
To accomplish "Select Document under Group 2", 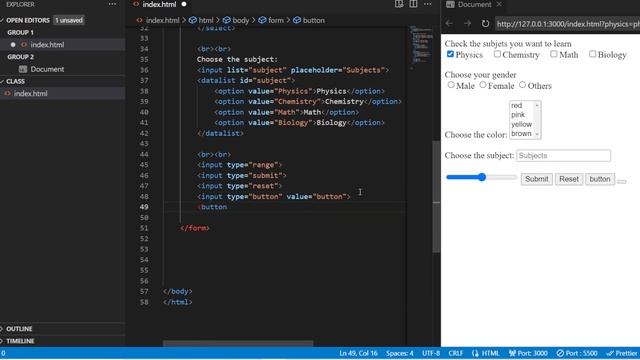I will (47, 69).
